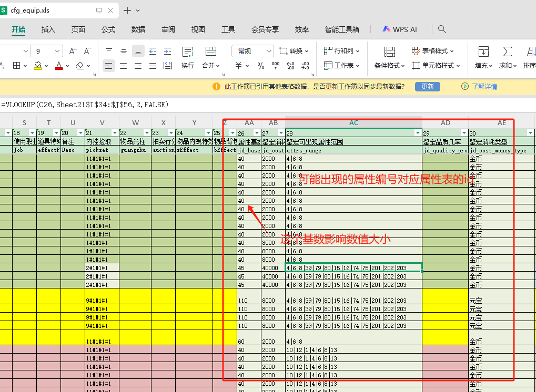This screenshot has height=392, width=536.
Task: Toggle top vertical alignment
Action: coord(109,51)
